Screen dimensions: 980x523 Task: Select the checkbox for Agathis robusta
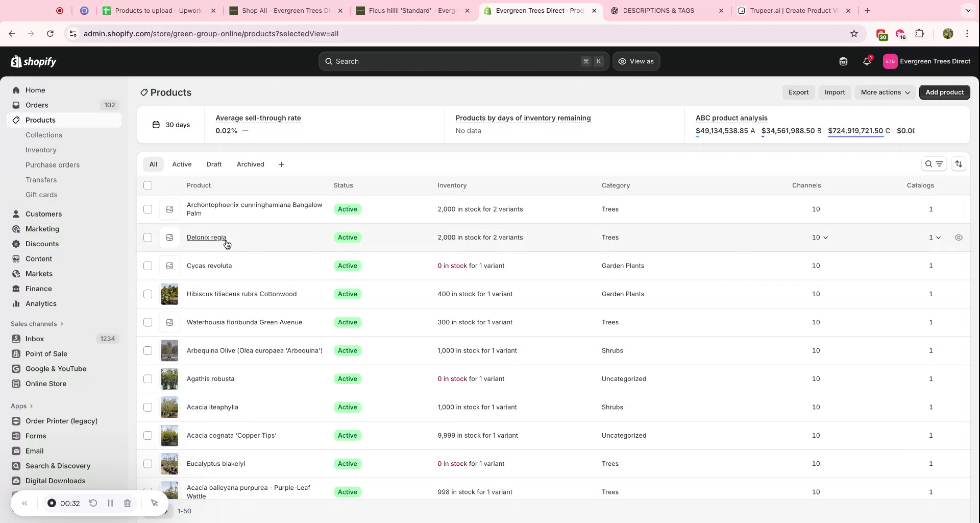click(148, 379)
